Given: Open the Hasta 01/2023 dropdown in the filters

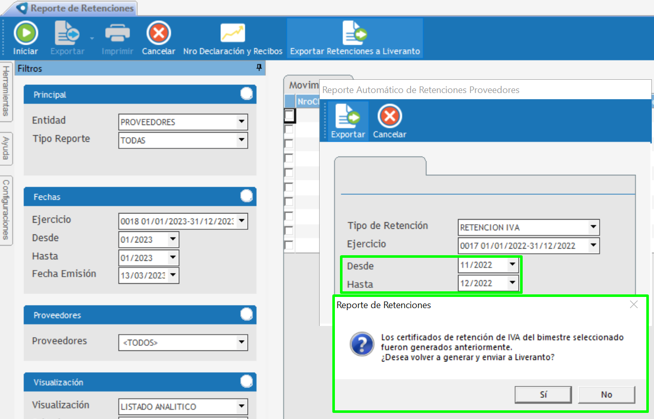Looking at the screenshot, I should tap(173, 258).
